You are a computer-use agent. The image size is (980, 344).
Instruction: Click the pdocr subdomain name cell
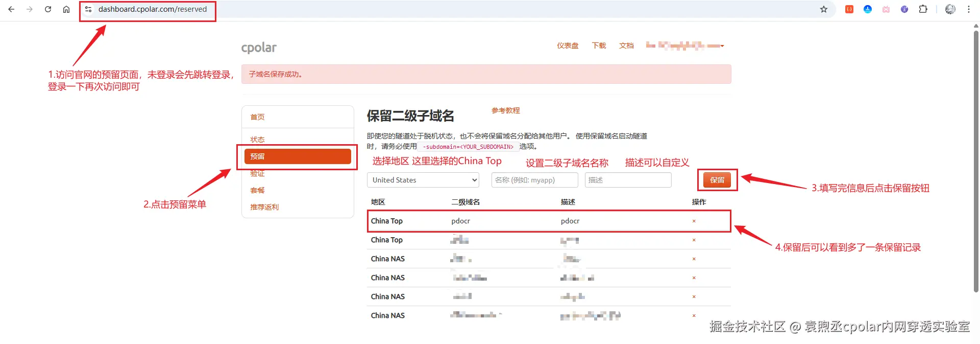coord(461,221)
